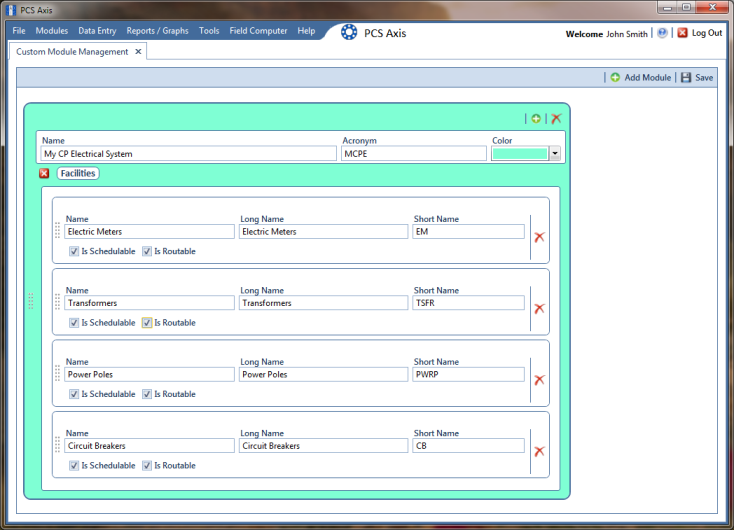This screenshot has height=530, width=734.
Task: Click the Short Name field containing PWRP
Action: click(x=468, y=375)
